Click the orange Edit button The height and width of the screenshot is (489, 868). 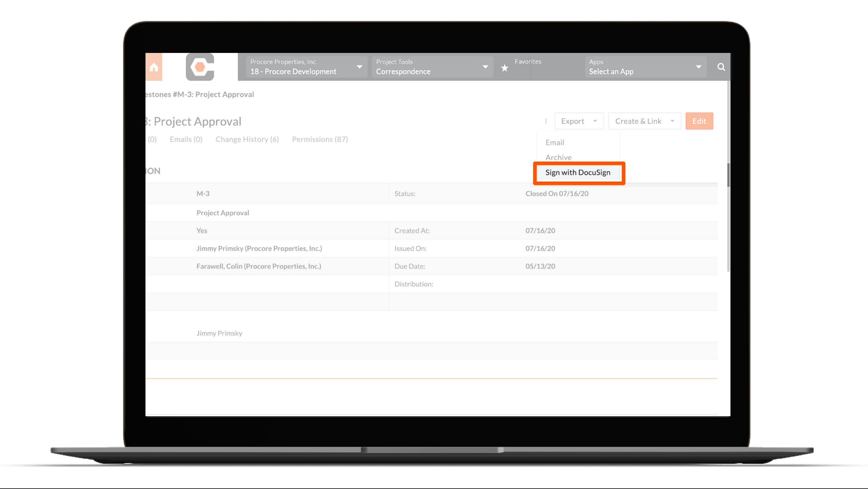coord(699,121)
